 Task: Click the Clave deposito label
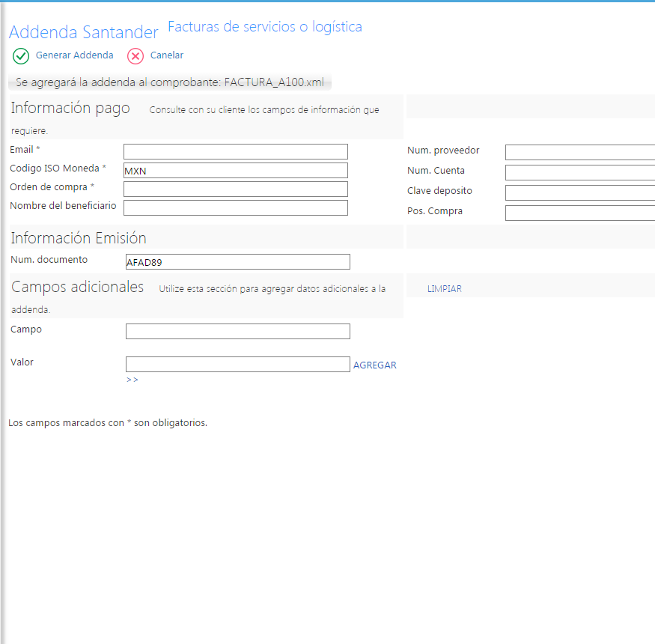click(x=439, y=191)
